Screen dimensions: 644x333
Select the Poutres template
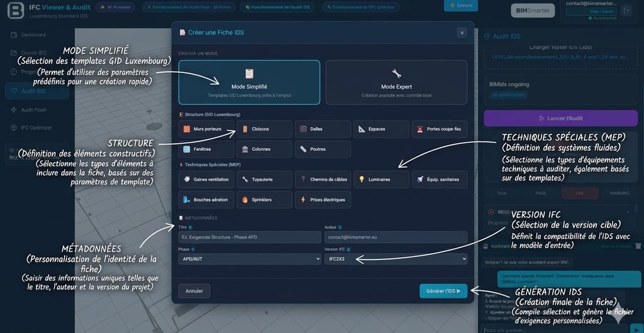323,150
